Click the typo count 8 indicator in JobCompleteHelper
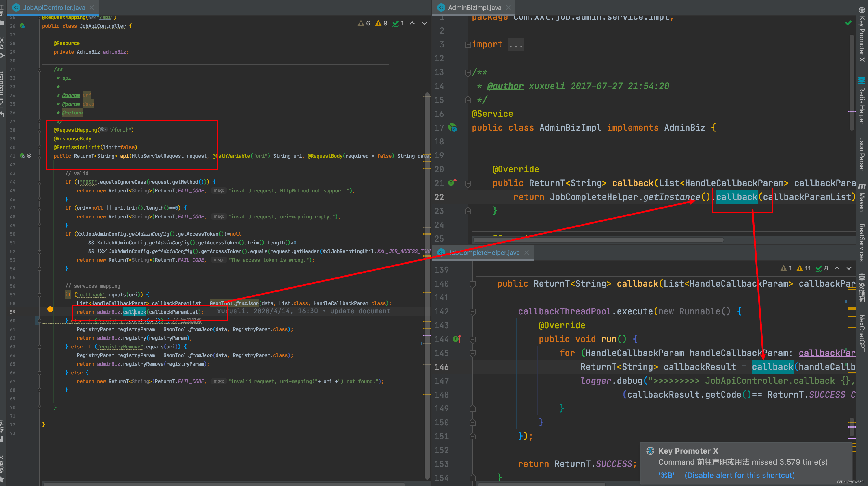 pos(822,268)
